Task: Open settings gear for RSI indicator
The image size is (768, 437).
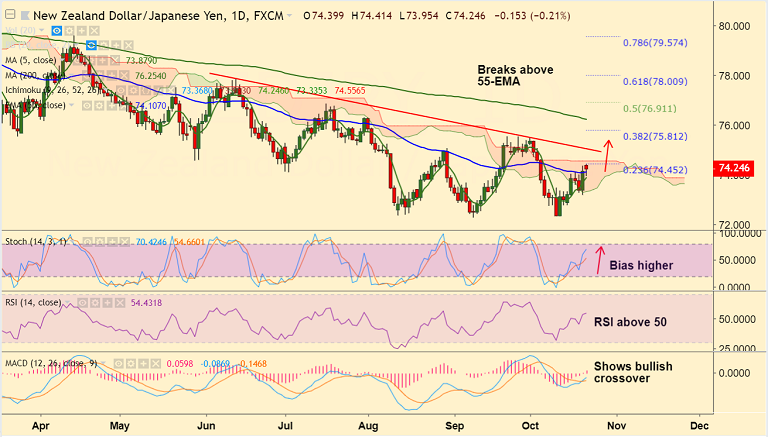Action: pyautogui.click(x=96, y=303)
